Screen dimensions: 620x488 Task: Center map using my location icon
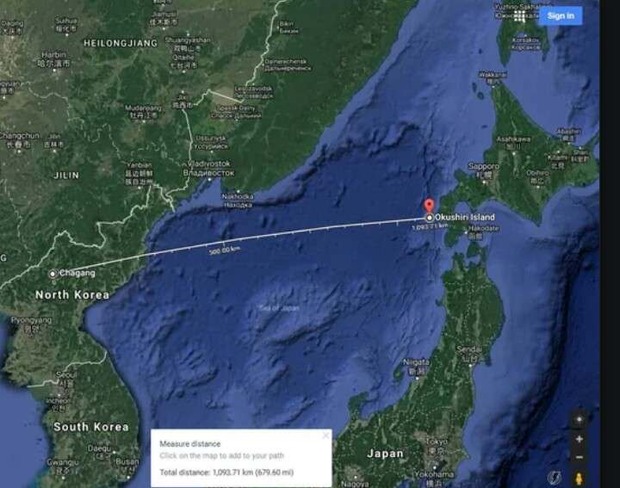pos(579,420)
